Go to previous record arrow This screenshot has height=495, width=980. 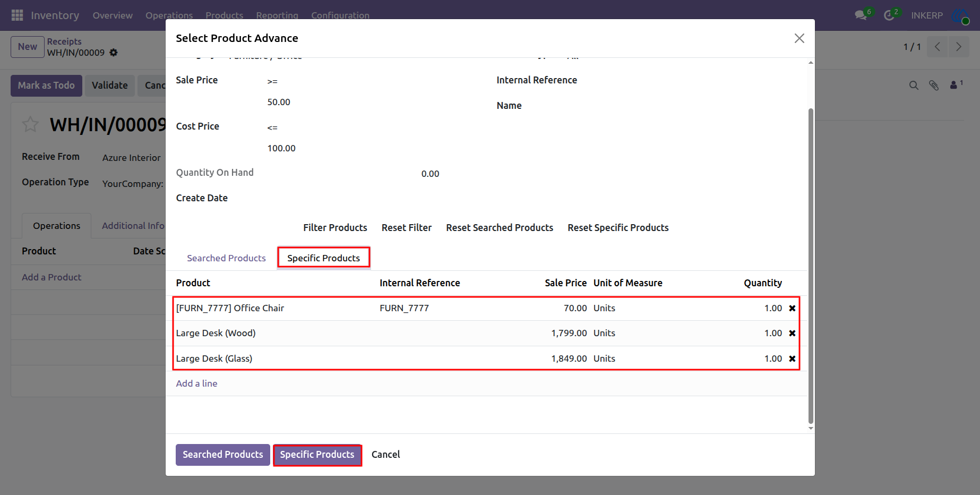[938, 47]
